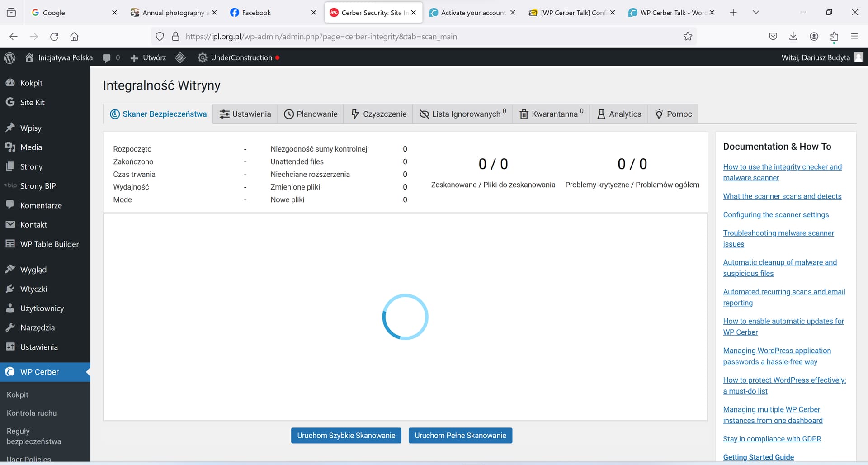Open Wtyczki in the sidebar menu
Image resolution: width=868 pixels, height=465 pixels.
pyautogui.click(x=33, y=289)
